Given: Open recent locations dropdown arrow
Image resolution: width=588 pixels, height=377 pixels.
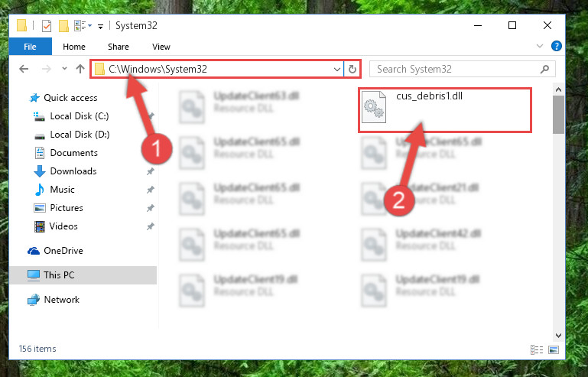Looking at the screenshot, I should pos(64,69).
